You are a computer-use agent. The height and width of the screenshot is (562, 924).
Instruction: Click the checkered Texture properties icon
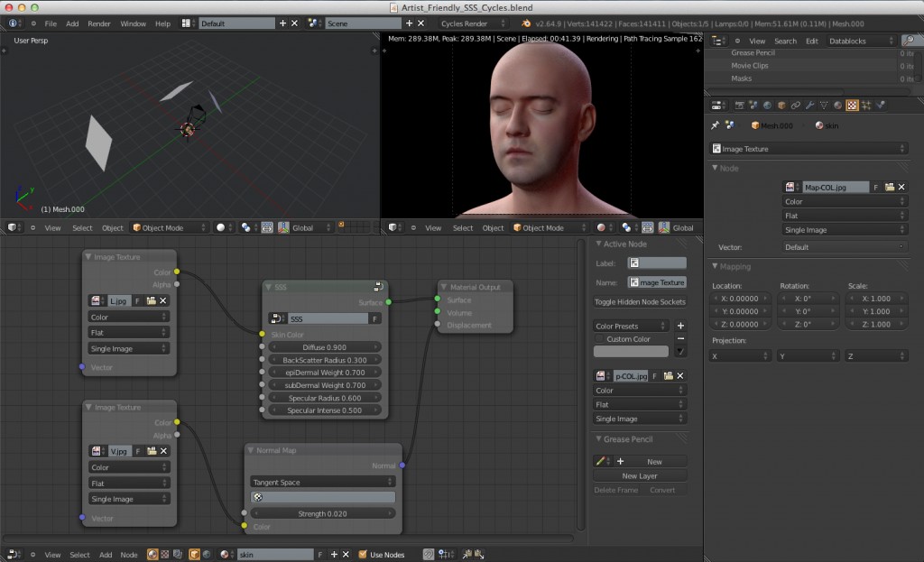point(852,105)
